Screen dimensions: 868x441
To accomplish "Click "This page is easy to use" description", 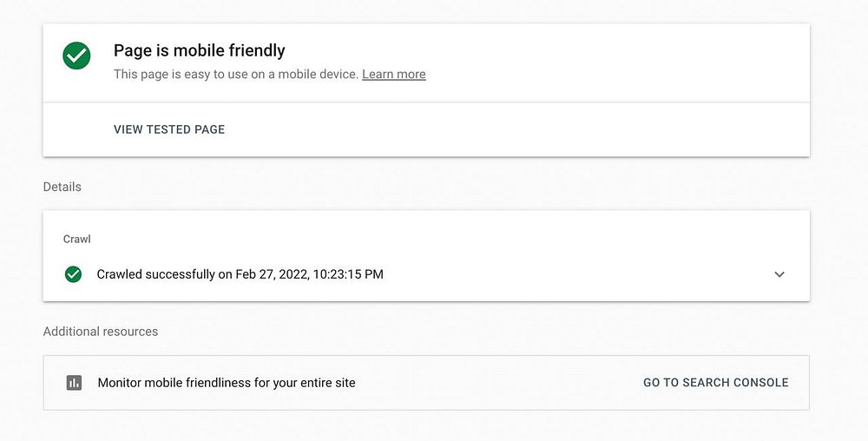I will pos(191,75).
